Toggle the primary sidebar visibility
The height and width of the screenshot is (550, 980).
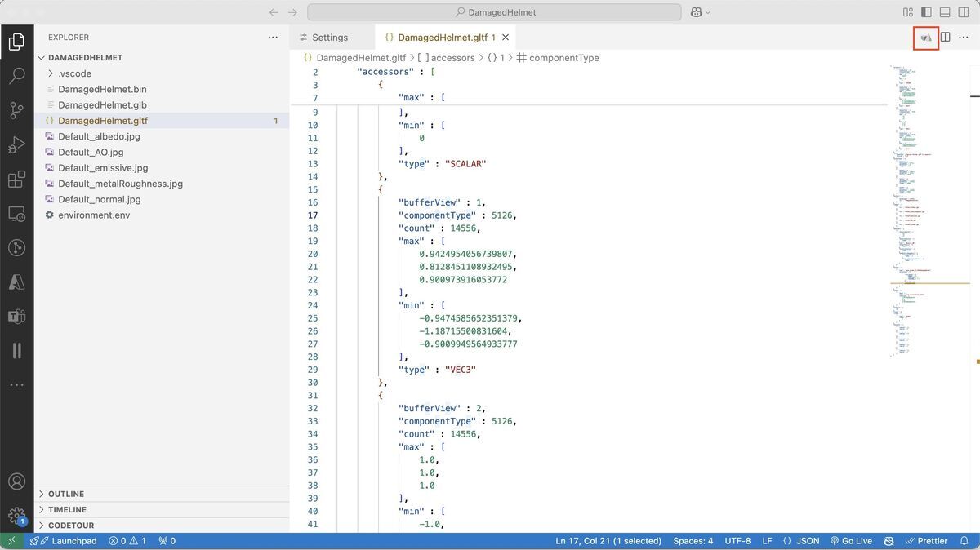[x=926, y=12]
